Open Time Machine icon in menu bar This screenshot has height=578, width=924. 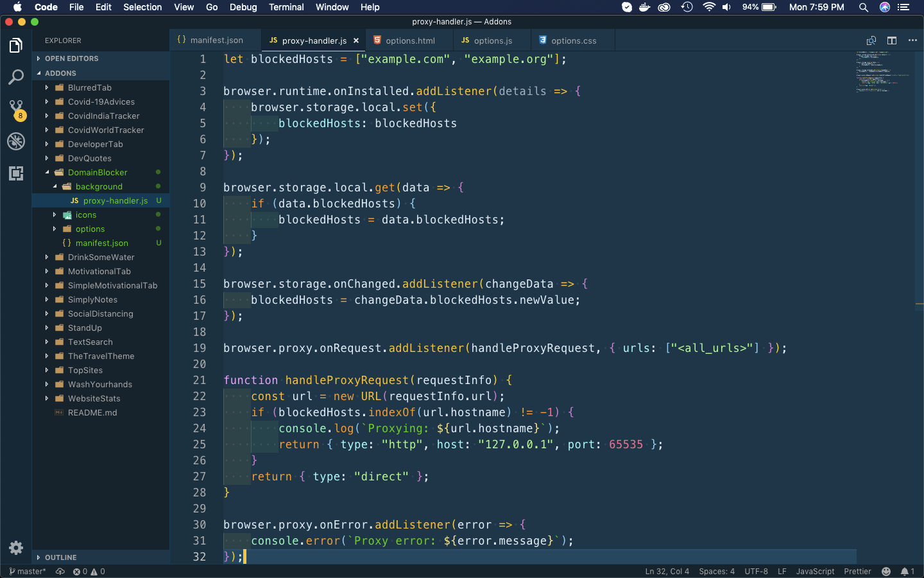[687, 7]
